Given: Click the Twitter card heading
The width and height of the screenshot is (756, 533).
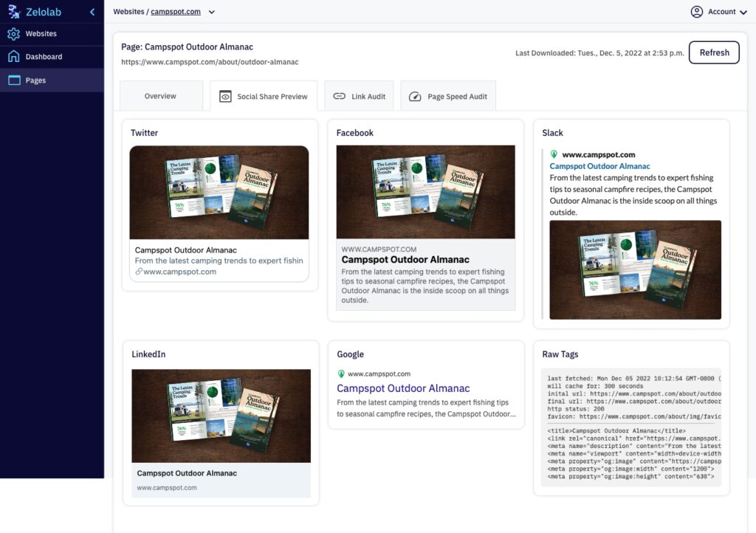Looking at the screenshot, I should point(144,133).
